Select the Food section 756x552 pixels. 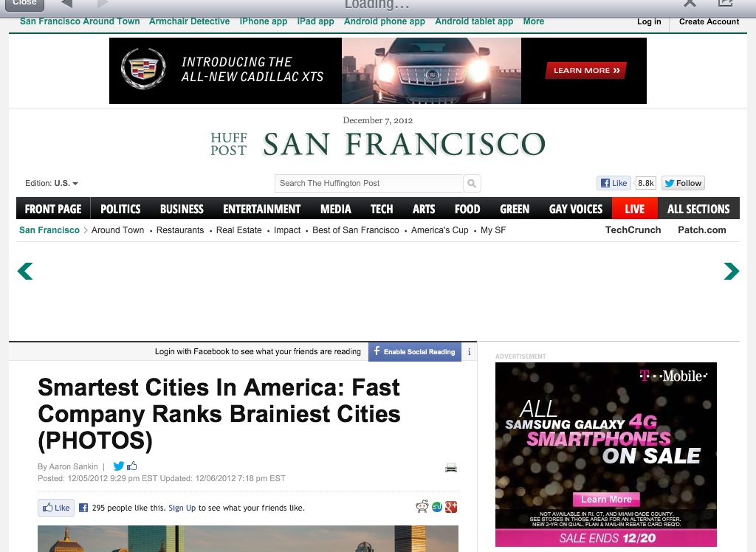(467, 209)
